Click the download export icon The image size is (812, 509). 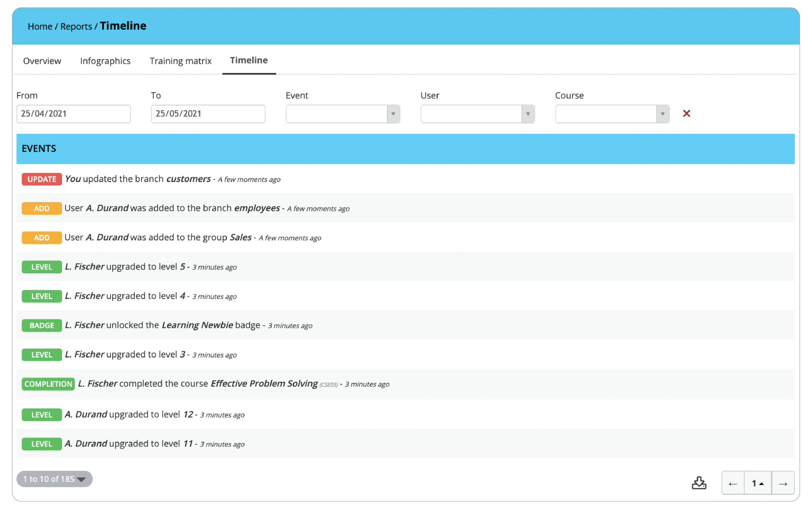pyautogui.click(x=699, y=483)
